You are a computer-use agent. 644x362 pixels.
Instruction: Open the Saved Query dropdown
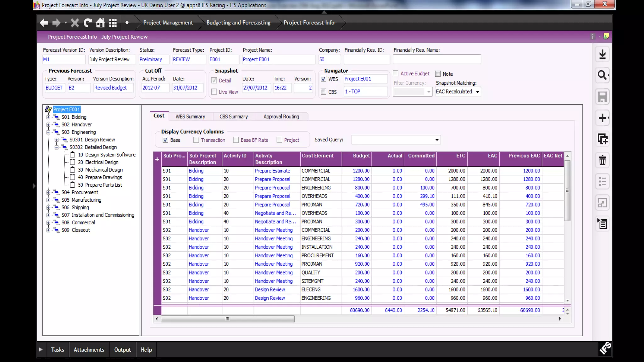click(x=437, y=140)
